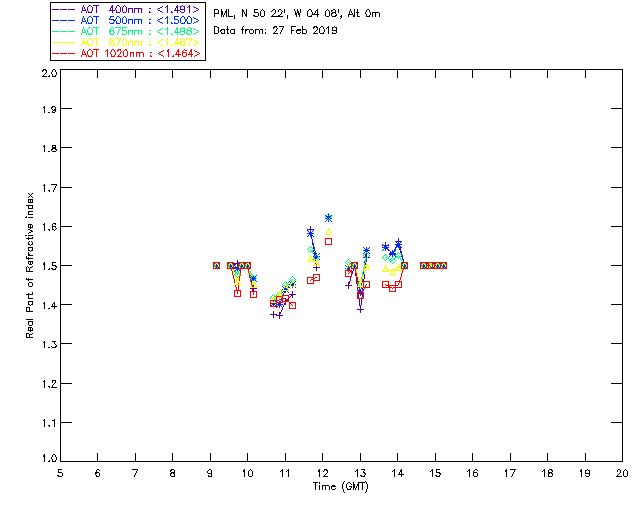The width and height of the screenshot is (640, 512).
Task: Click the 1.0 y-axis tick label
Action: [49, 459]
